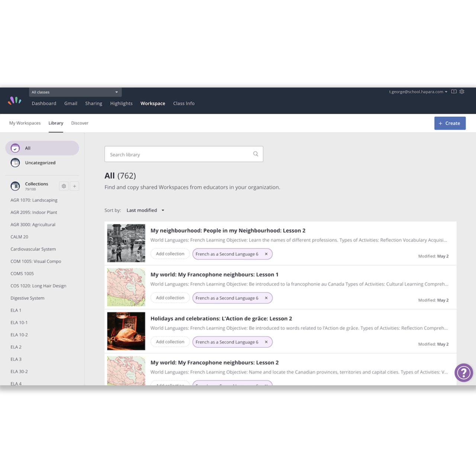Open the Collections settings gear
476x476 pixels.
coord(64,186)
